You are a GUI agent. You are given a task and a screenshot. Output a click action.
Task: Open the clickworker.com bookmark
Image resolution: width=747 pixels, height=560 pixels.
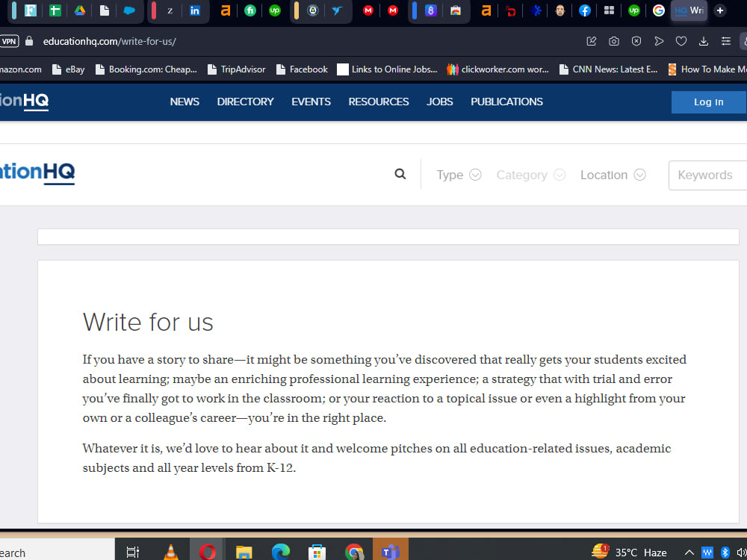(x=498, y=69)
